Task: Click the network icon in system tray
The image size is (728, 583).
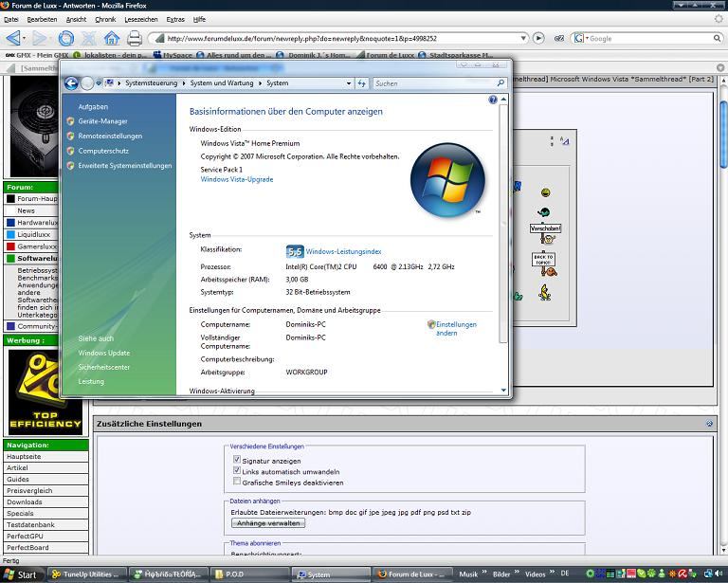Action: pyautogui.click(x=708, y=574)
